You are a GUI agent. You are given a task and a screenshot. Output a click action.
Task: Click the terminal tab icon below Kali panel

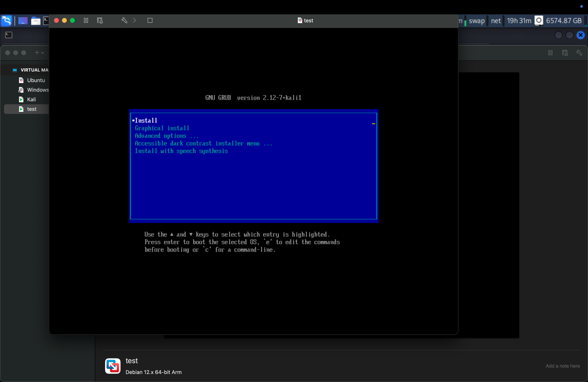click(x=9, y=35)
